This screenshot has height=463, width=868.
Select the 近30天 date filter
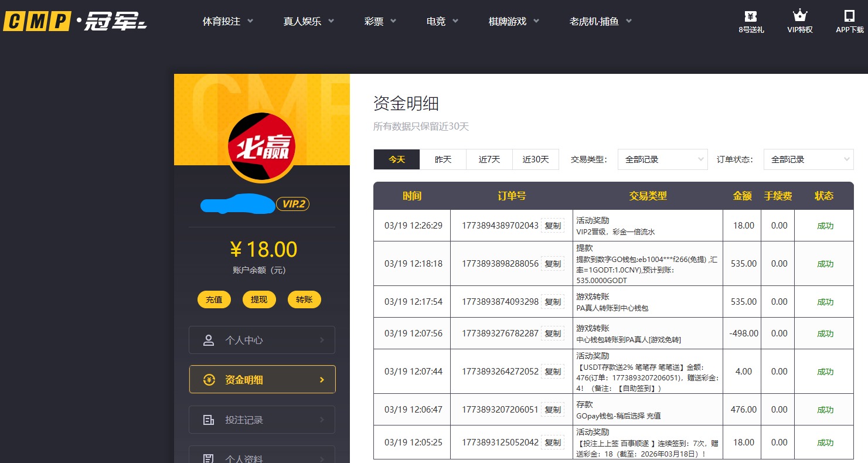coord(535,159)
